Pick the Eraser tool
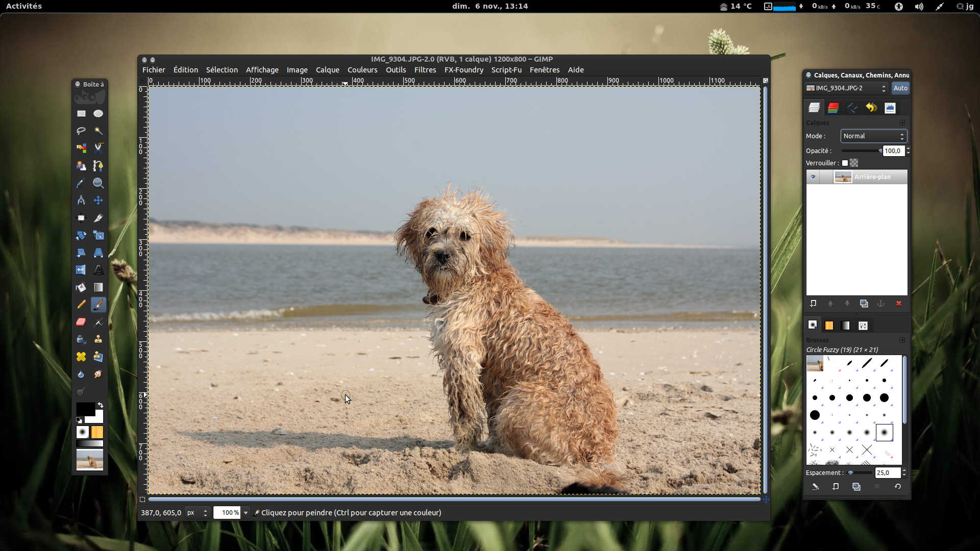The image size is (980, 551). 81,322
